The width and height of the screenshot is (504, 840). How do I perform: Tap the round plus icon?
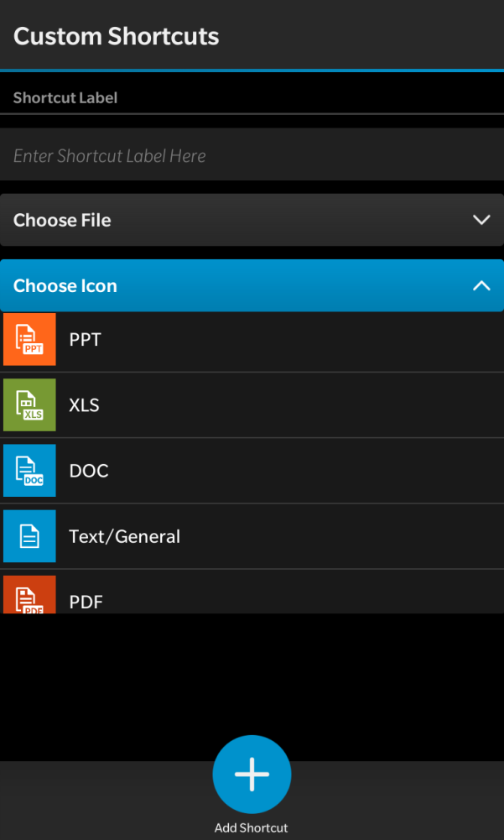click(x=252, y=775)
